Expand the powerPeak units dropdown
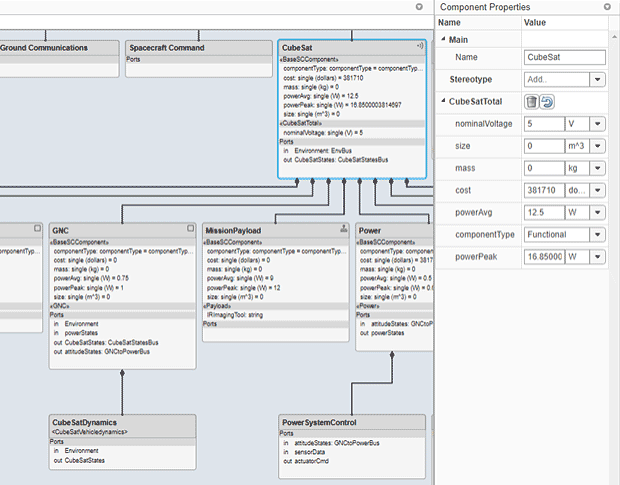 point(598,257)
